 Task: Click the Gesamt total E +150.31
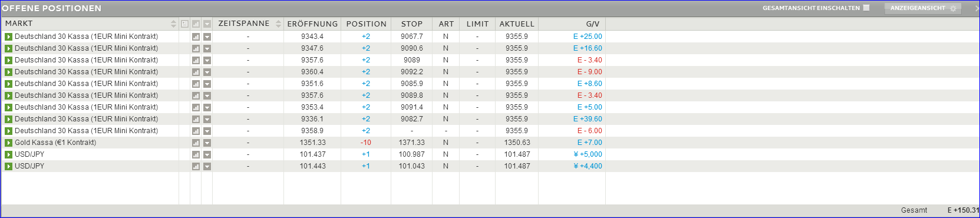point(963,210)
